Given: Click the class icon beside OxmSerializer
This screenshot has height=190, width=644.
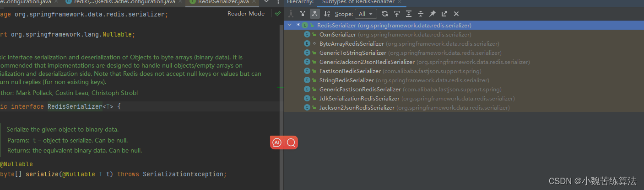Looking at the screenshot, I should pos(308,35).
